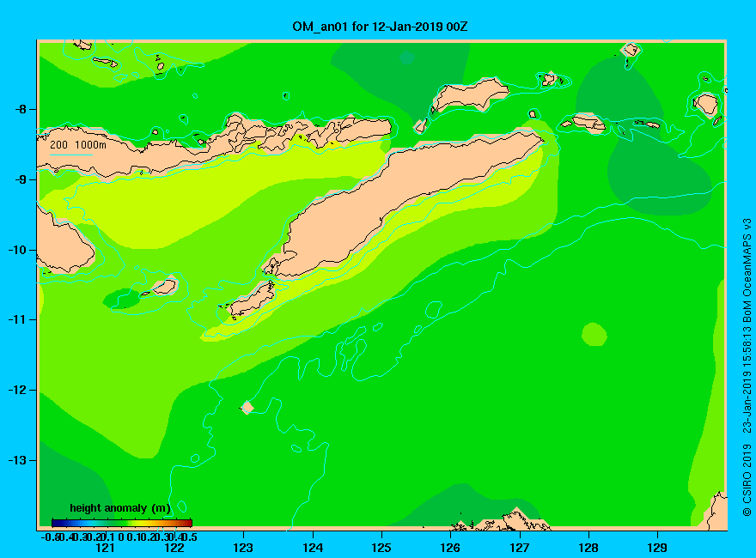This screenshot has width=756, height=558.
Task: Click the CSIRO BoM OceanMAPS copyright text
Action: tap(747, 367)
